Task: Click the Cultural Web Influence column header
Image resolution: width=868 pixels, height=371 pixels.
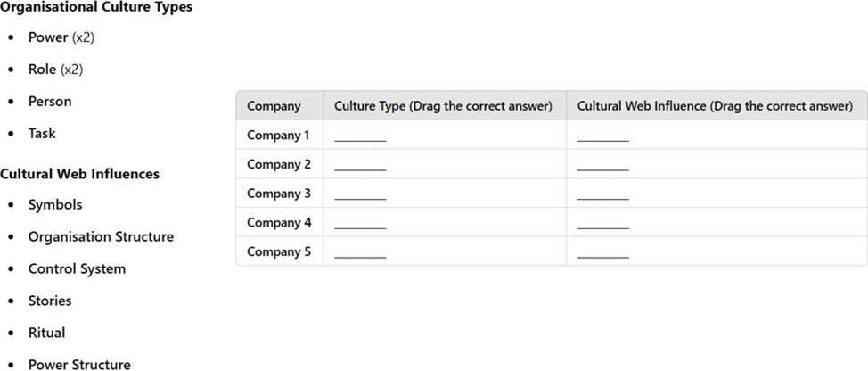Action: (x=715, y=106)
